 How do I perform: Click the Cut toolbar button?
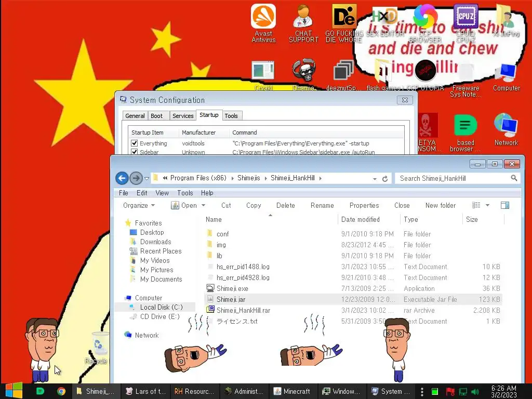click(226, 205)
